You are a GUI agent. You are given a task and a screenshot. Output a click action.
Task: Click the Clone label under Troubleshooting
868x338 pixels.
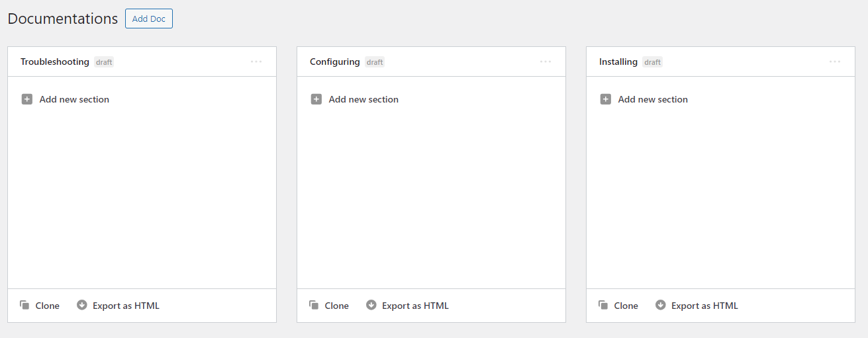coord(48,306)
